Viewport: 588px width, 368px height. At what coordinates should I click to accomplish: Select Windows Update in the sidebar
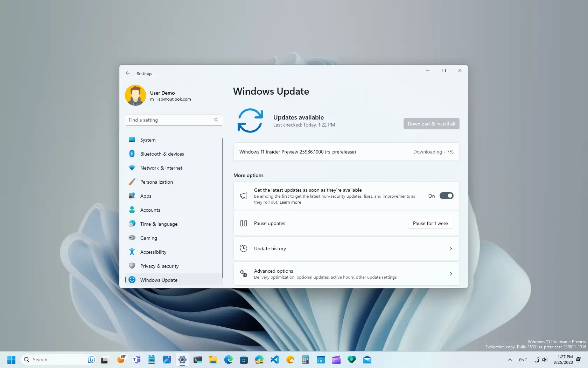pyautogui.click(x=158, y=280)
